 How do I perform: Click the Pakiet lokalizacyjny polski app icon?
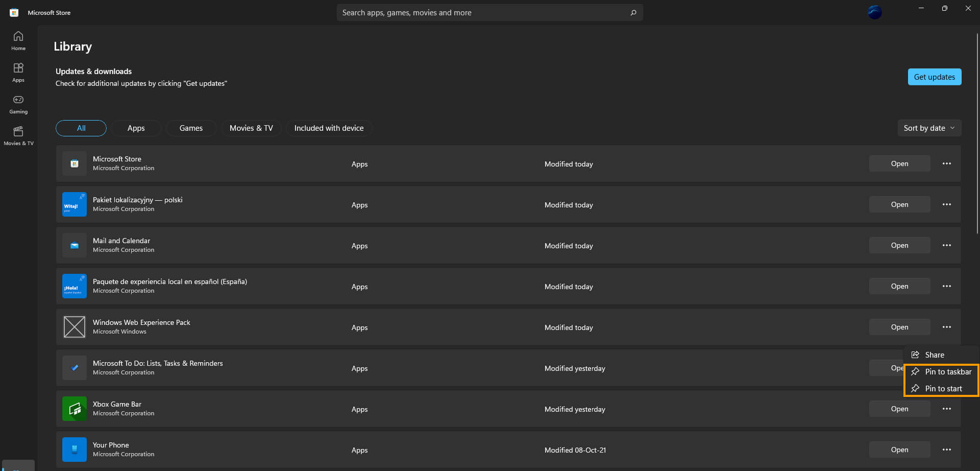pyautogui.click(x=75, y=204)
